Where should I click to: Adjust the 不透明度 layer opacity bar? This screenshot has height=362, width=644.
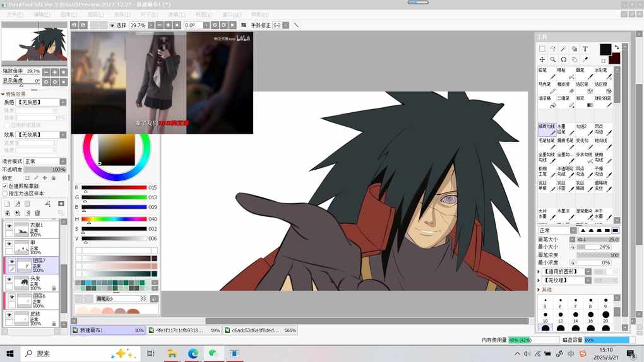point(45,170)
